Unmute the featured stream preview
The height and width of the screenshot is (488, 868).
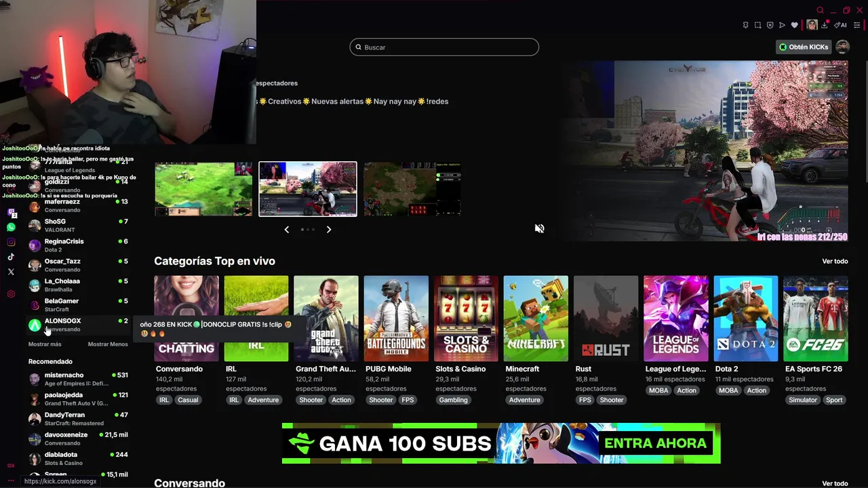coord(539,228)
